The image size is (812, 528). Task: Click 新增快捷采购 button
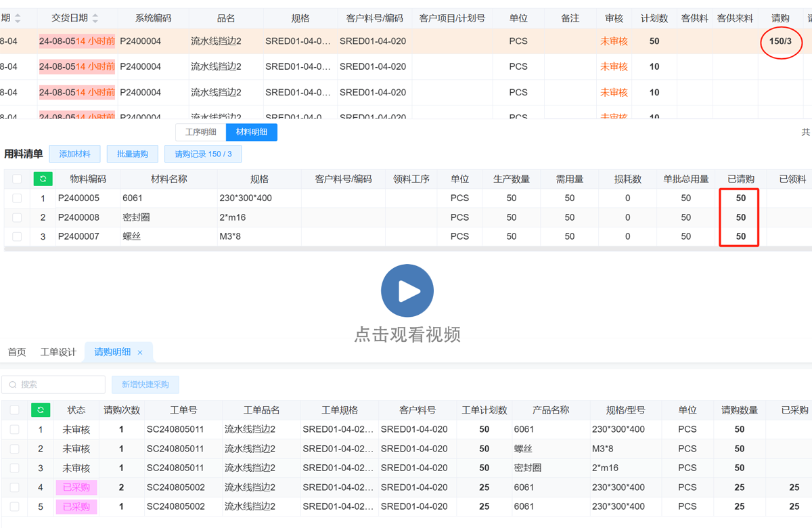point(145,384)
